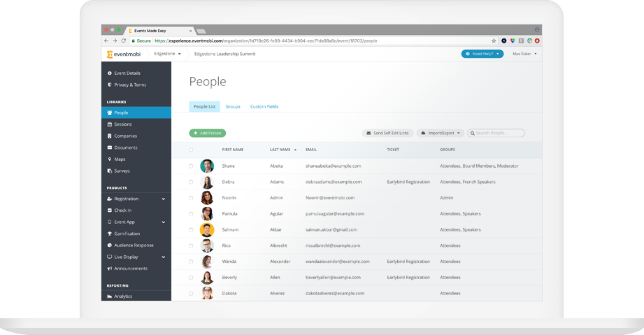
Task: Click the Privacy & Terms shield icon
Action: (109, 85)
